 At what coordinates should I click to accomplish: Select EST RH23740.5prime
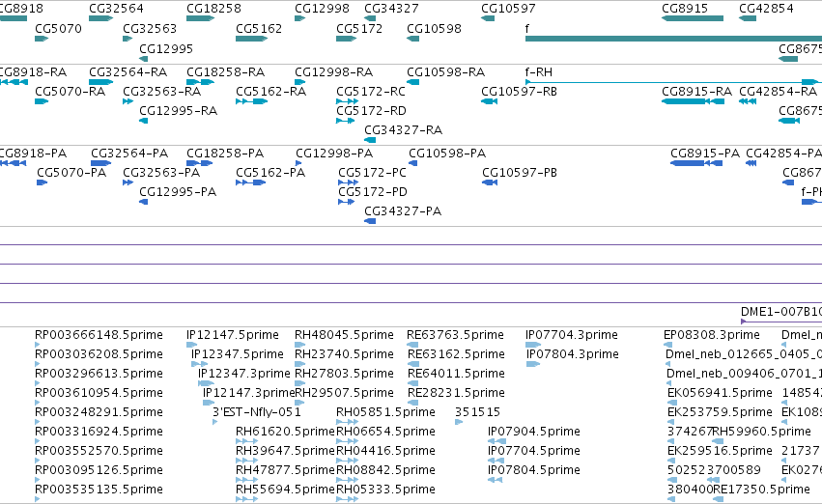tap(344, 354)
